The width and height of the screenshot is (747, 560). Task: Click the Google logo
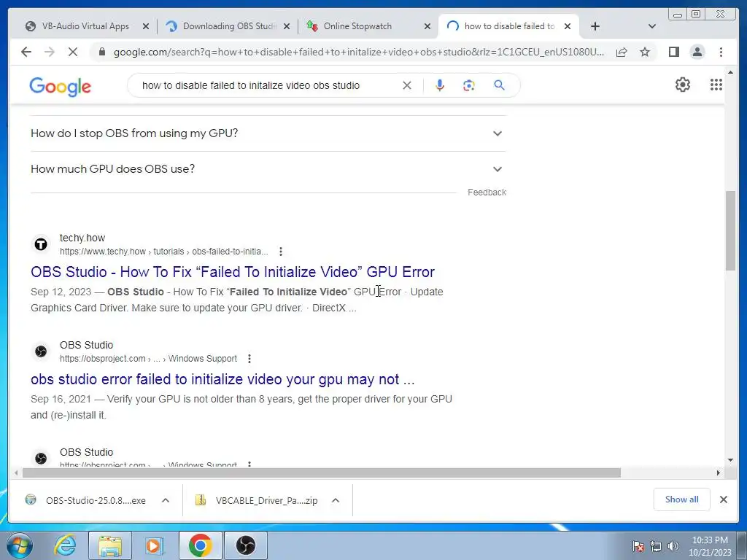(x=60, y=86)
